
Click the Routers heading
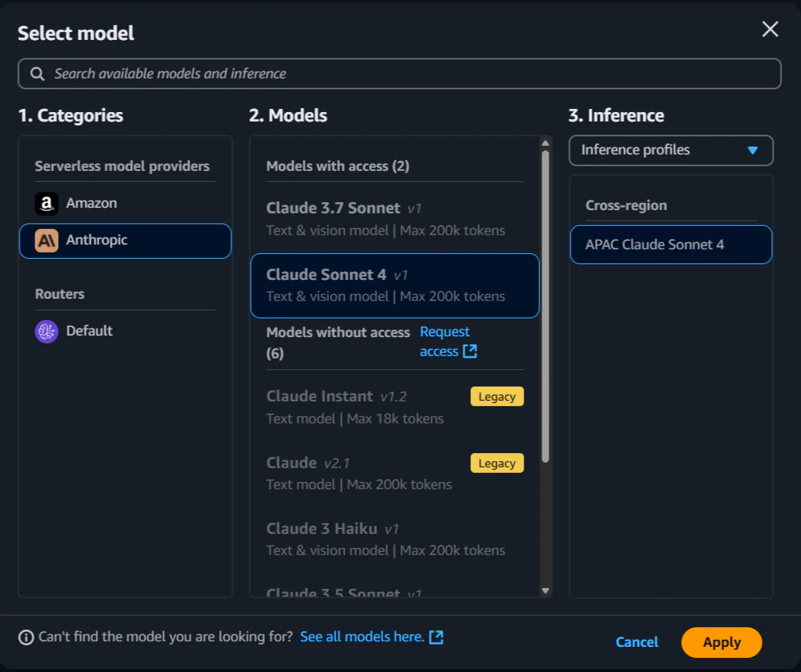click(x=60, y=294)
